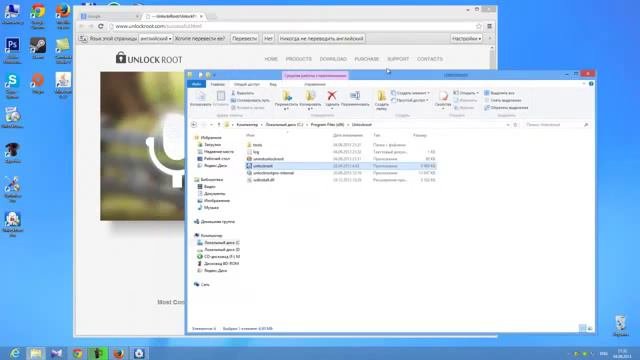Click the Copy to folder icon

pos(310,96)
